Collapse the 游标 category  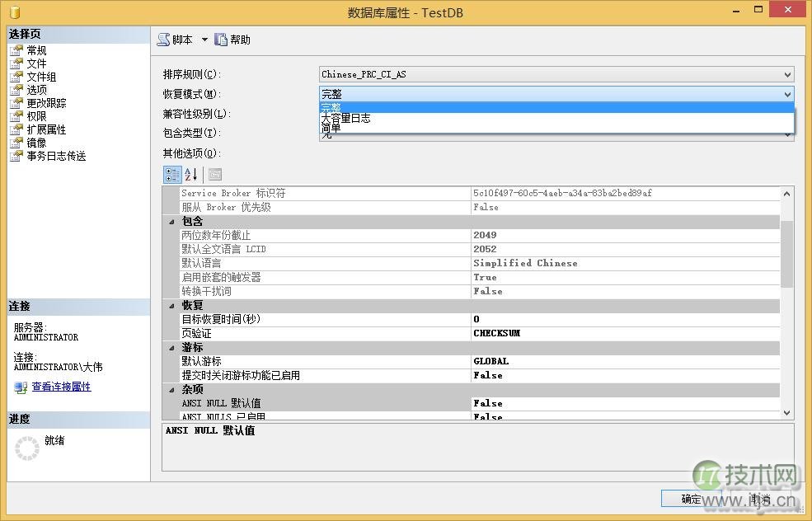pos(171,348)
